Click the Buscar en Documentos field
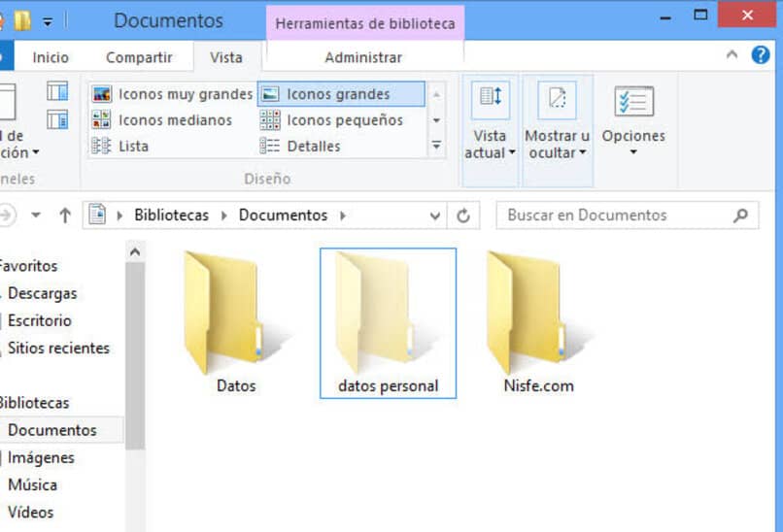 click(x=628, y=216)
